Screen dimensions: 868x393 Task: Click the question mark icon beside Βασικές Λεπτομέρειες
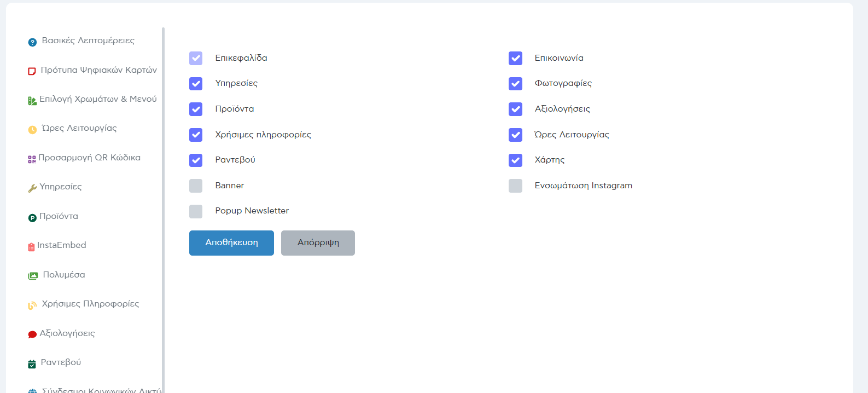pyautogui.click(x=32, y=42)
